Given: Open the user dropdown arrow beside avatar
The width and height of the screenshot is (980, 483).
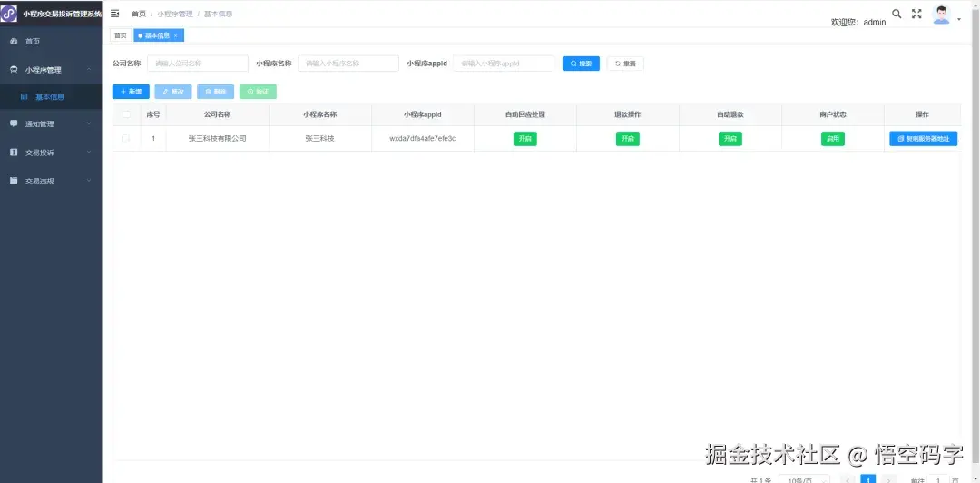Looking at the screenshot, I should tap(959, 19).
